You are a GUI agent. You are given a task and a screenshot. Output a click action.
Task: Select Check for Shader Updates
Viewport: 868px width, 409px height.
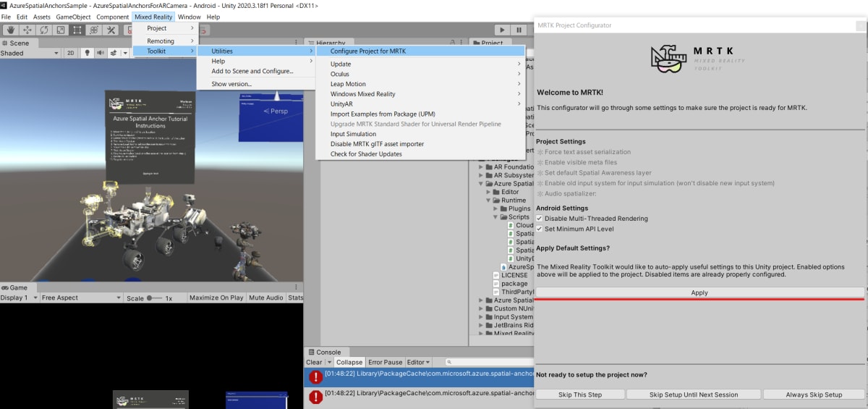(x=420, y=154)
